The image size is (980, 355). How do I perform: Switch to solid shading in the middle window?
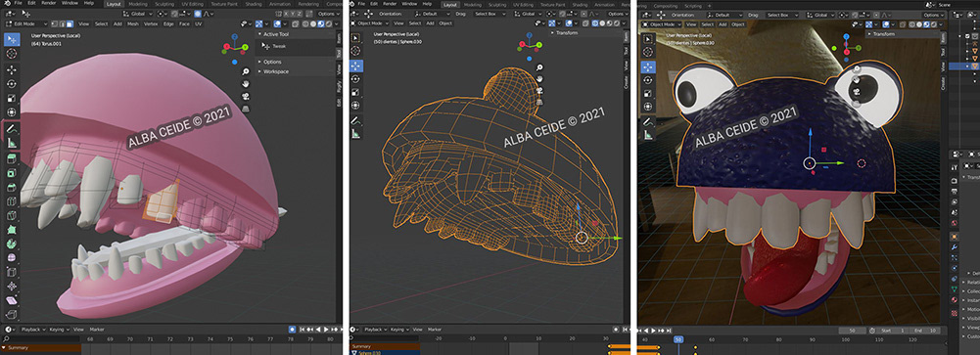coord(601,23)
